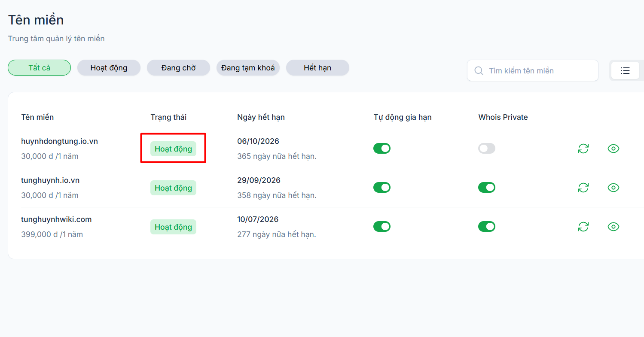Screen dimensions: 644x337
Task: View details eye icon for huynhdongtung.io.vn
Action: coord(613,149)
